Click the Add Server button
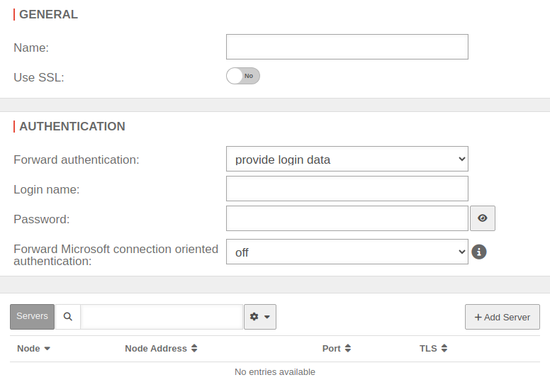Viewport: 550px width, 392px height. point(503,317)
